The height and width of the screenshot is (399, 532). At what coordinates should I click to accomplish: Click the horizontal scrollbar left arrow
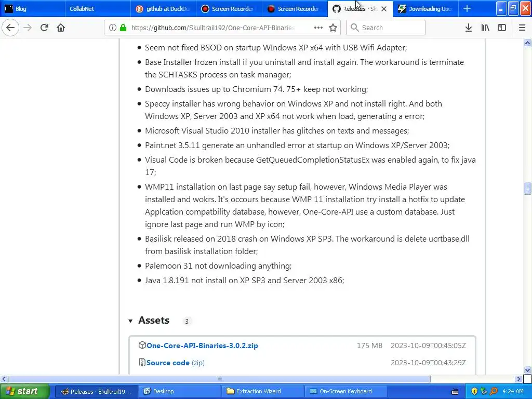[4, 379]
